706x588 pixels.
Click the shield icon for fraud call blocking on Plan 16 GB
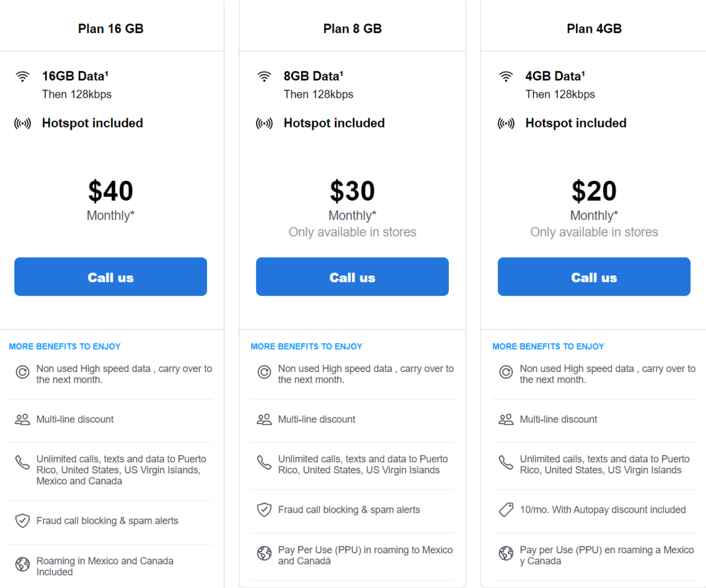(x=22, y=521)
